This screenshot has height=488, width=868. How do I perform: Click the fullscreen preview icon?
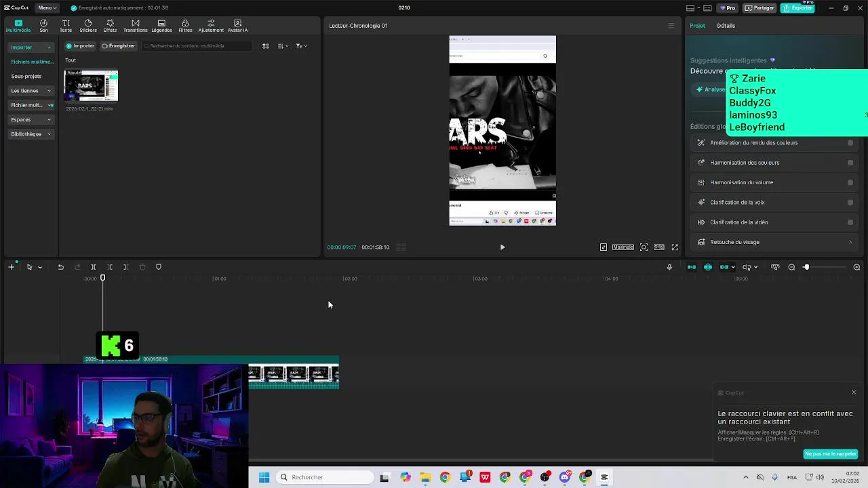(675, 247)
